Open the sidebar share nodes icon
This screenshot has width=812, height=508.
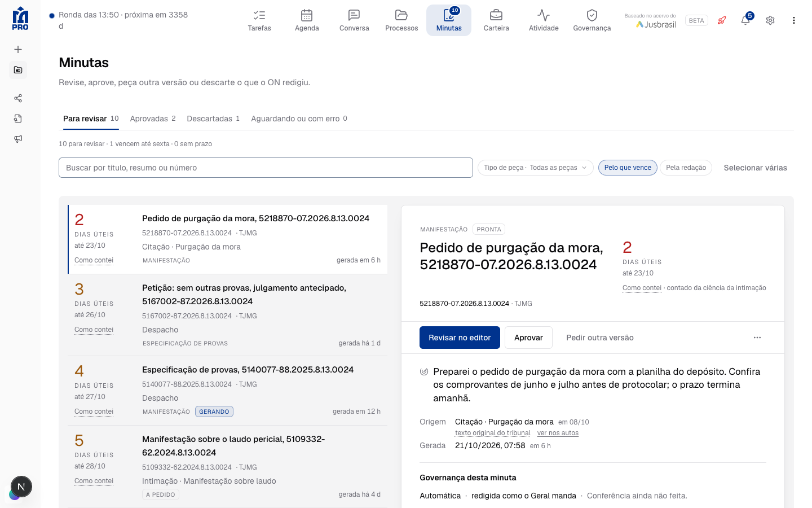[x=18, y=98]
